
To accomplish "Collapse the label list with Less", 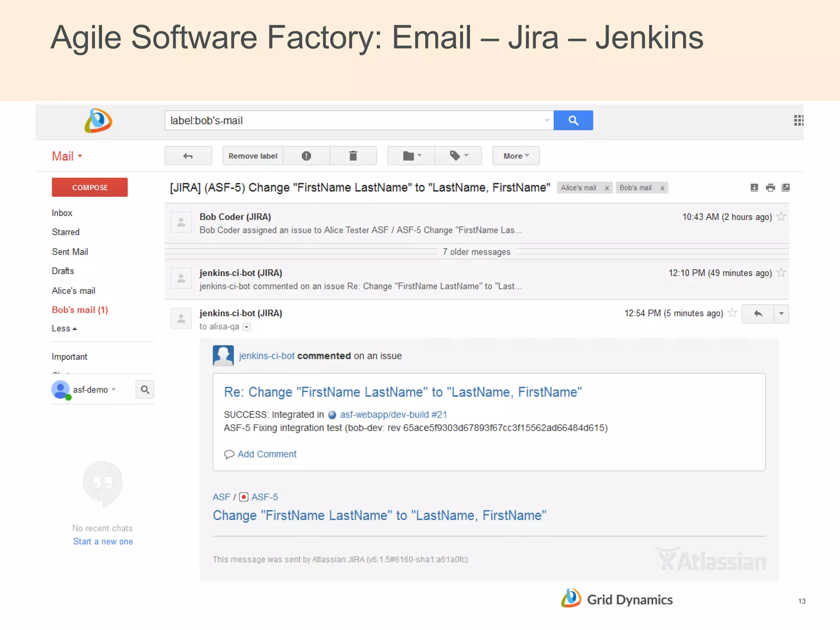I will pos(64,329).
